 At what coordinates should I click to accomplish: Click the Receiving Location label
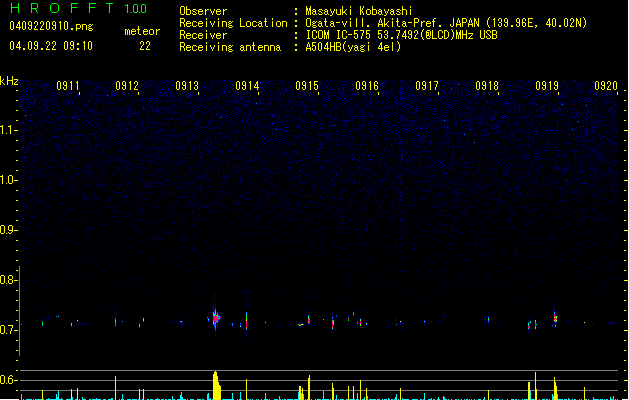click(x=233, y=23)
